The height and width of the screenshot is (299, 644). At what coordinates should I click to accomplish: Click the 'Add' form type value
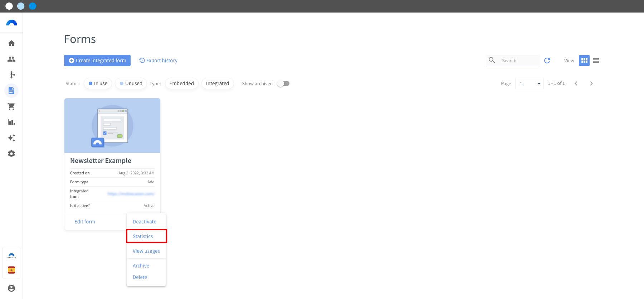click(x=151, y=182)
